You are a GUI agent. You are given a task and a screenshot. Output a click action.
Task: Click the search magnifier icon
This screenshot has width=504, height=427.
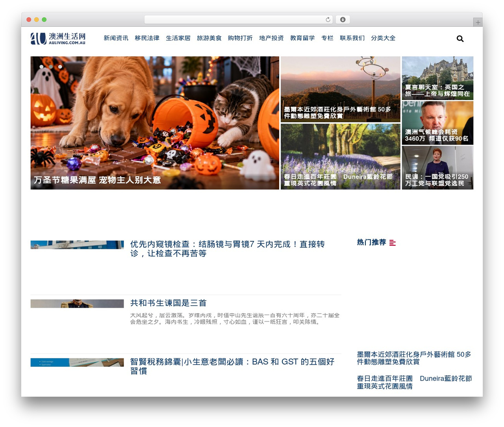pyautogui.click(x=460, y=39)
